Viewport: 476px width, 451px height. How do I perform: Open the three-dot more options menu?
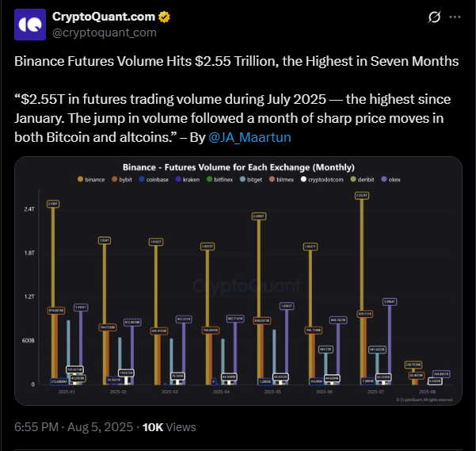click(455, 17)
